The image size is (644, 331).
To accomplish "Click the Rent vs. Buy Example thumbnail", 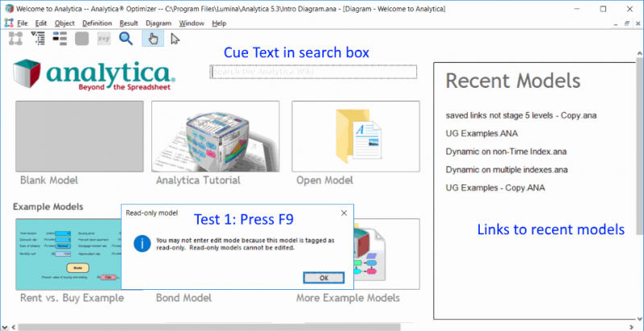I will [68, 254].
